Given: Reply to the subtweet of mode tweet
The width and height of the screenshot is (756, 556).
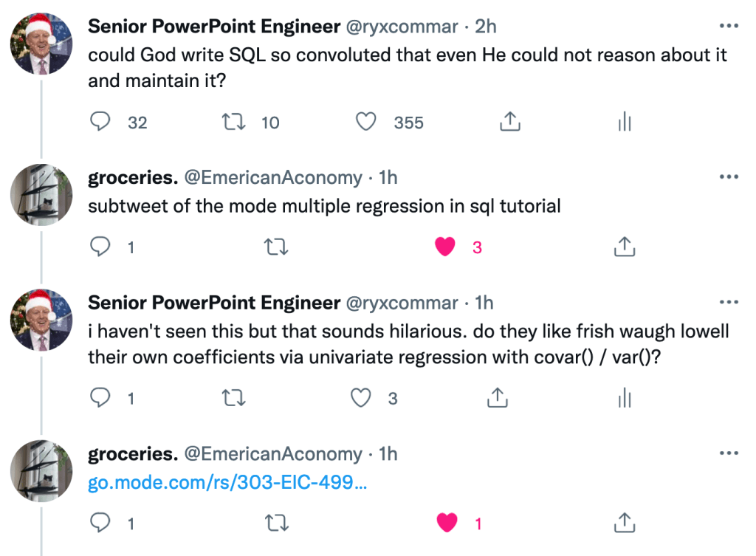Looking at the screenshot, I should [x=100, y=247].
